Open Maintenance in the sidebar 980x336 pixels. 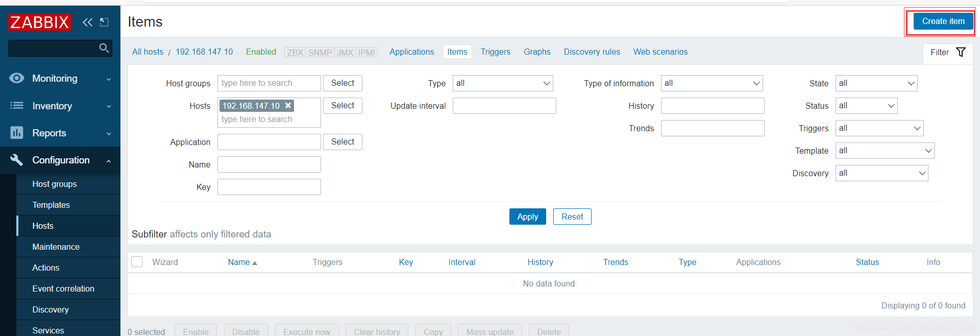(x=68, y=247)
